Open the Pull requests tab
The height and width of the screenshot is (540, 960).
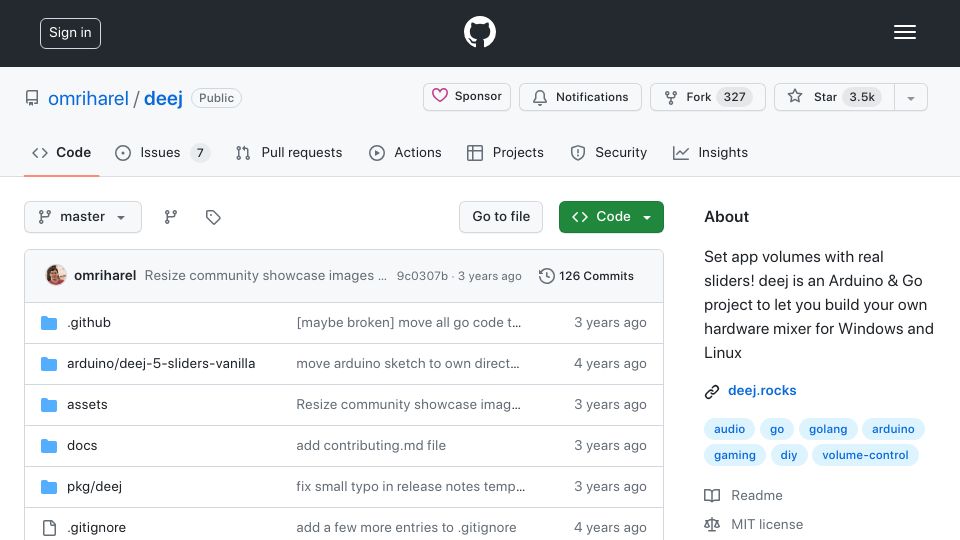(289, 152)
